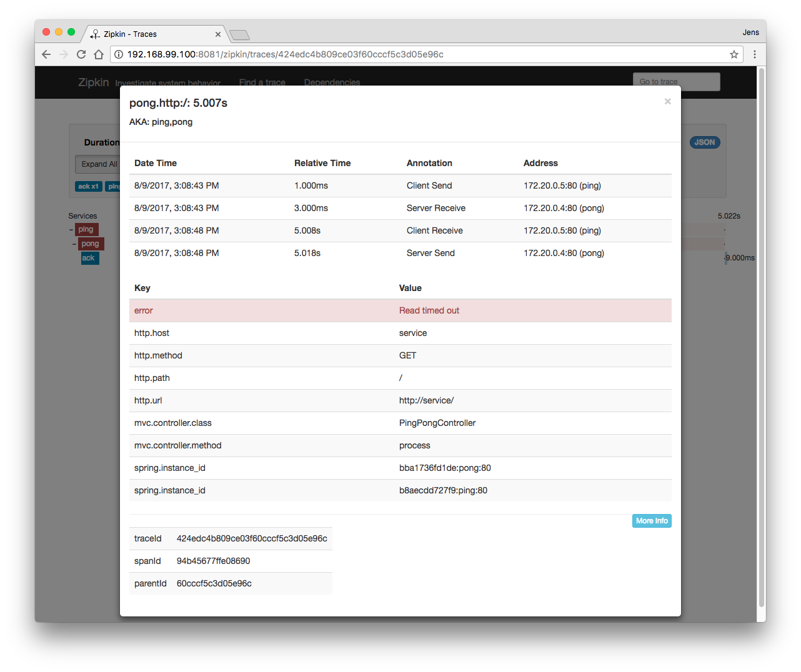
Task: Click the 'http://service/' value cell
Action: click(427, 400)
